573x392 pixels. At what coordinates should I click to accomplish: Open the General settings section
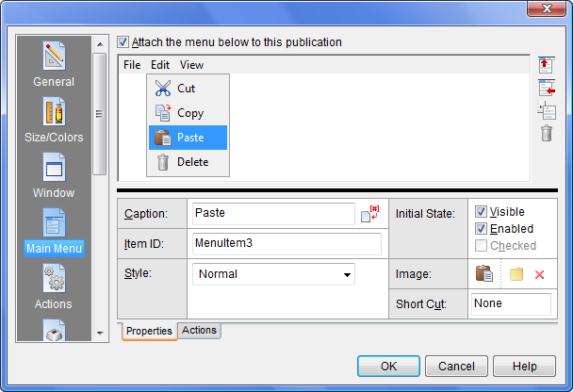[x=54, y=63]
